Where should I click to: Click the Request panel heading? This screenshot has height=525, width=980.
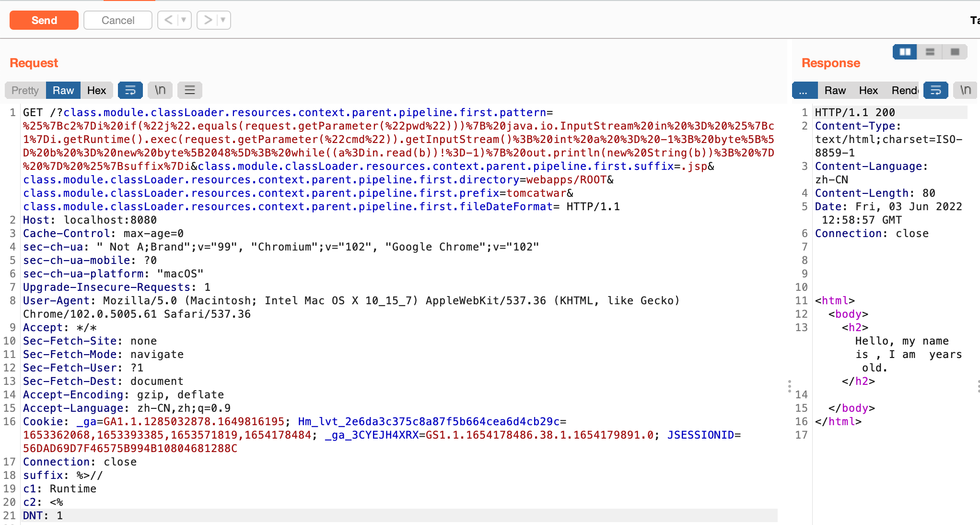[34, 63]
